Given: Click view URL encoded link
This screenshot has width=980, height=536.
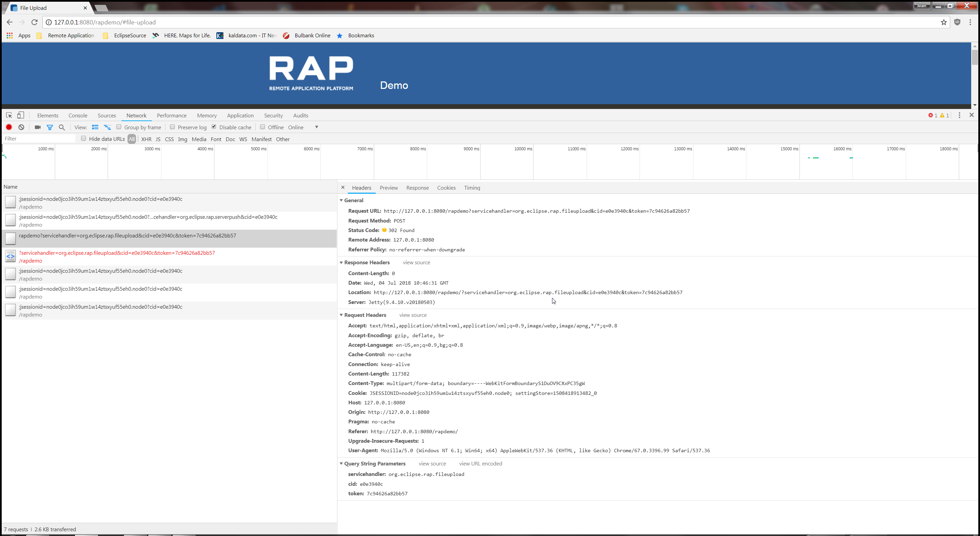Looking at the screenshot, I should click(x=480, y=463).
